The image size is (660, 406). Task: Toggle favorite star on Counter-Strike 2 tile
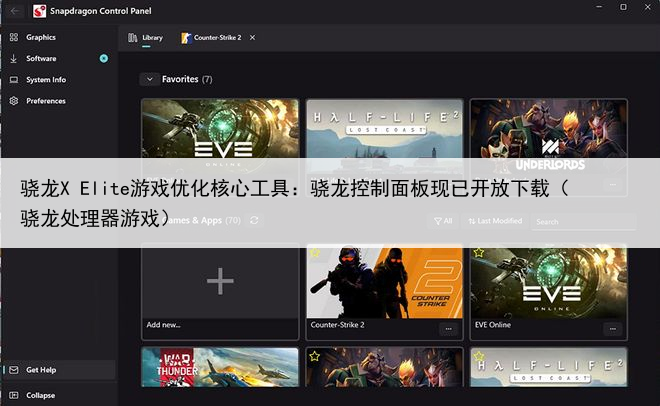[315, 254]
